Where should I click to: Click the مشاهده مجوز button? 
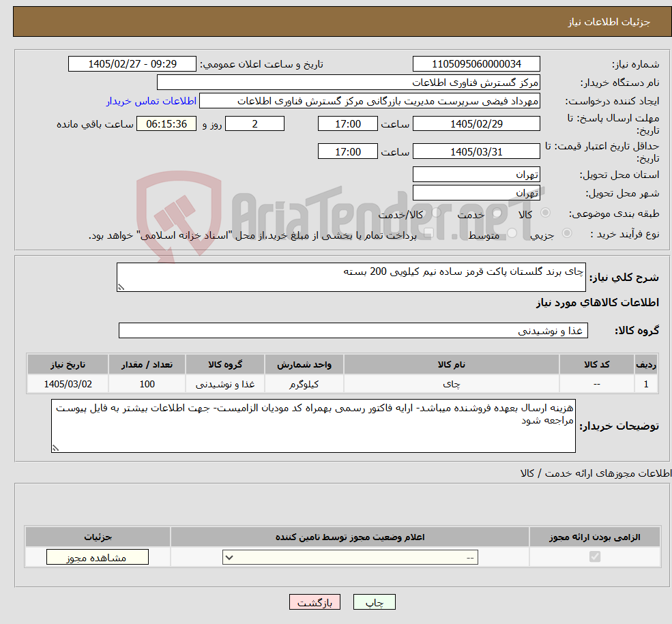pyautogui.click(x=98, y=557)
